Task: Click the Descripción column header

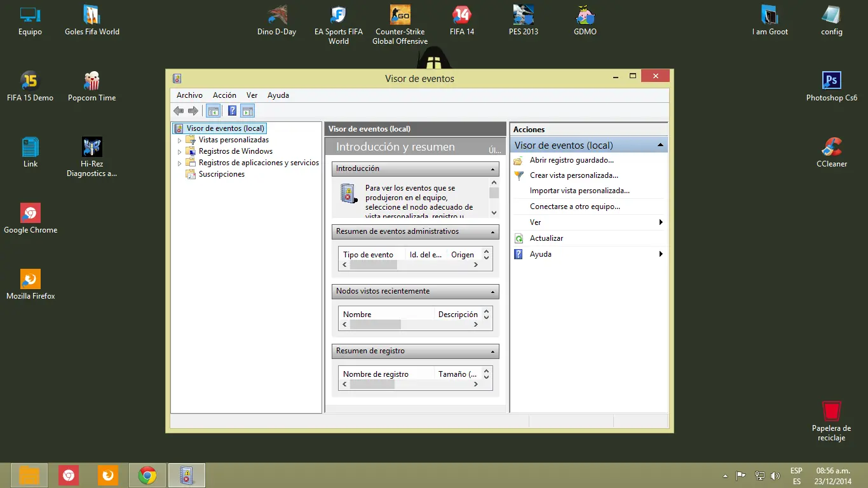Action: click(458, 315)
